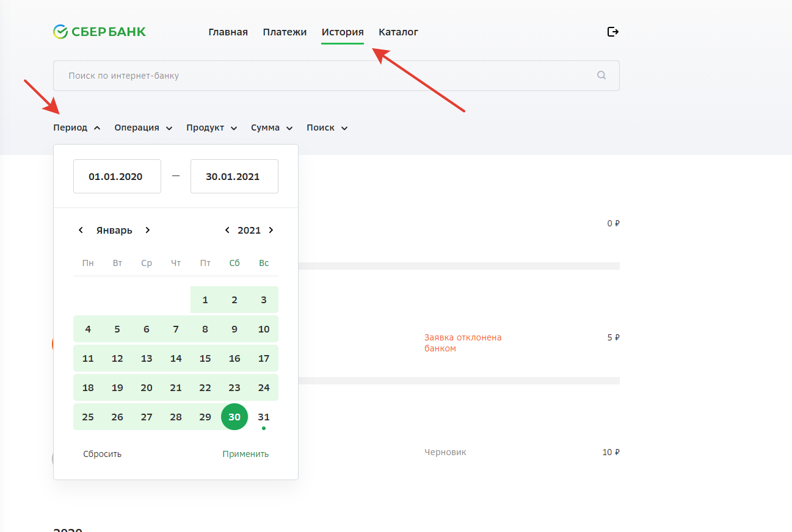Select day 26 in the calendar
The height and width of the screenshot is (532, 792).
coord(117,417)
